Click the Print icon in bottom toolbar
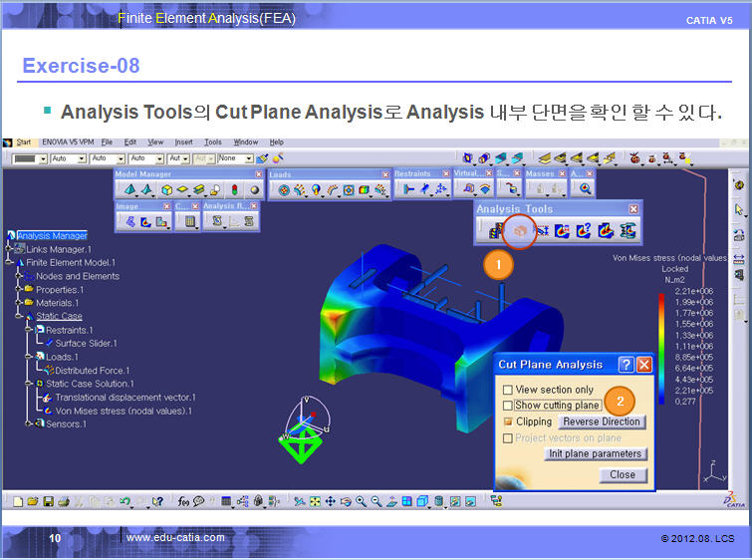 tap(62, 501)
